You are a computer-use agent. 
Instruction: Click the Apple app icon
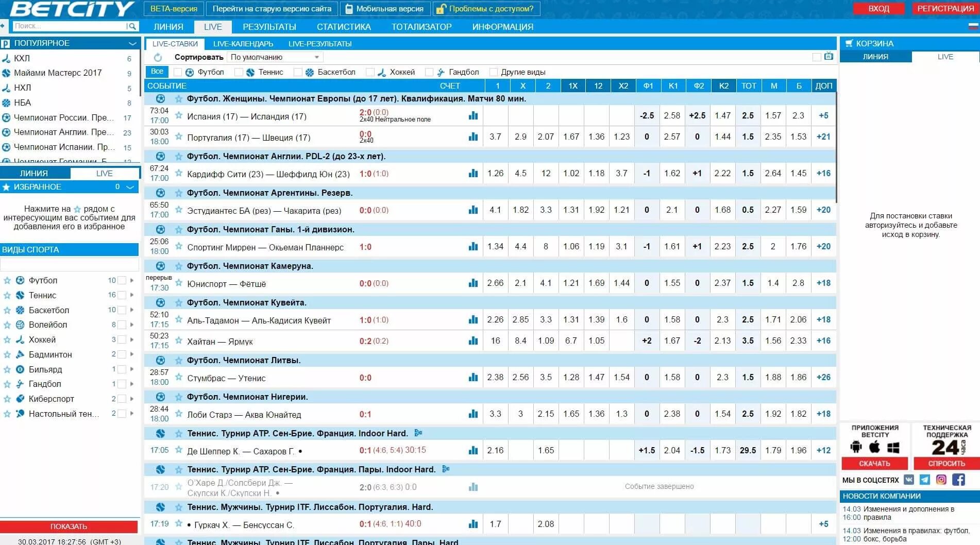[875, 447]
